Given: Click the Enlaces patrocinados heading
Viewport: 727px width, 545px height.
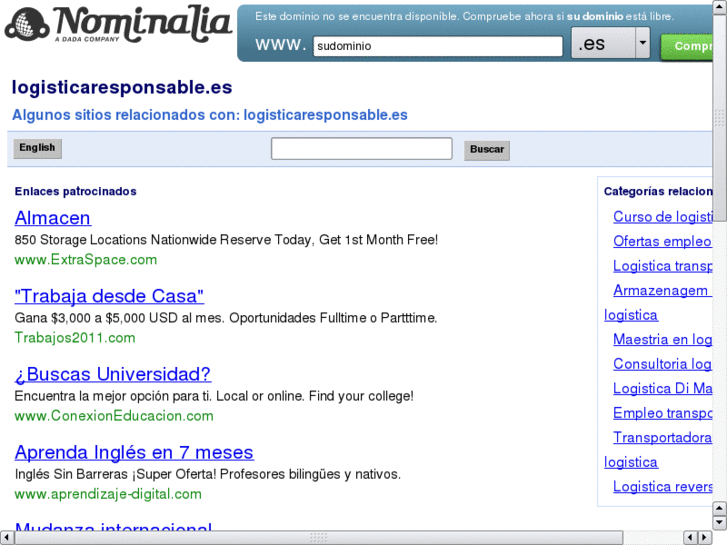Looking at the screenshot, I should click(76, 191).
